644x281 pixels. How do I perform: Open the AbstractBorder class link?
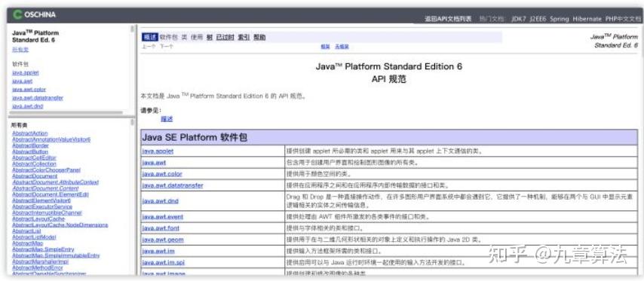click(30, 145)
